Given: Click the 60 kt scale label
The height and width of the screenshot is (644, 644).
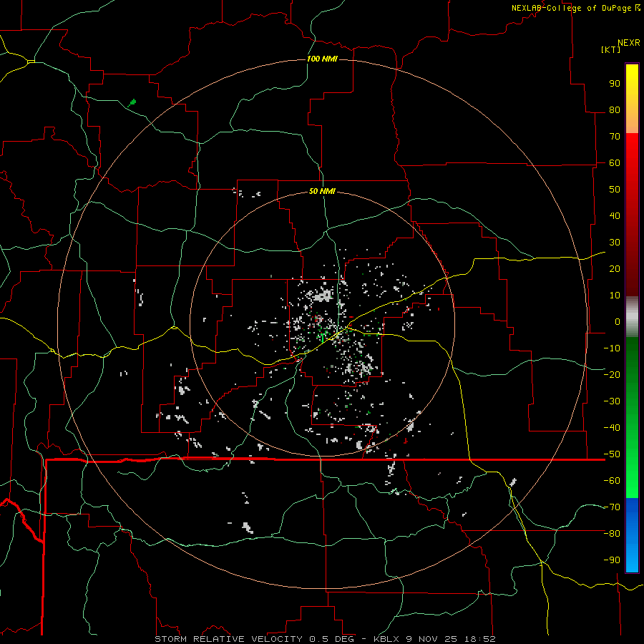Looking at the screenshot, I should pos(615,163).
